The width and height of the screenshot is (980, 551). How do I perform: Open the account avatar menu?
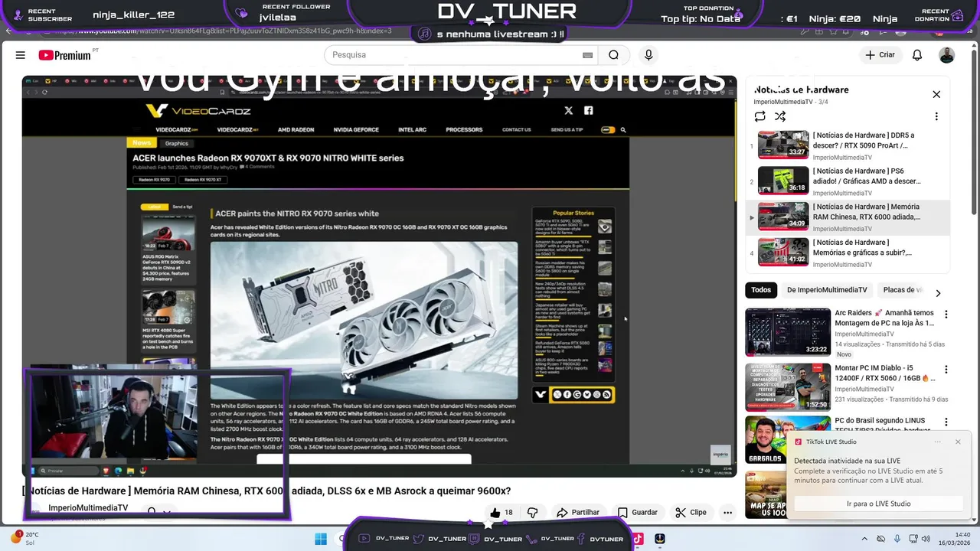(x=947, y=55)
